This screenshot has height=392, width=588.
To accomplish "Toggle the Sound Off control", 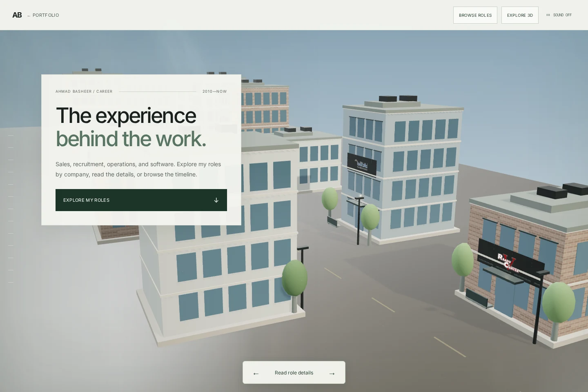I will [x=559, y=15].
